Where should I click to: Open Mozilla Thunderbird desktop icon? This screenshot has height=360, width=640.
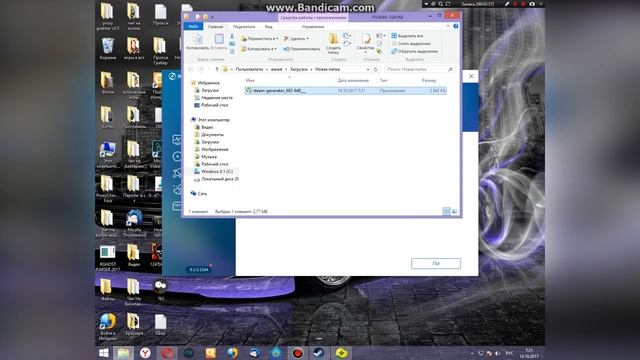tap(134, 223)
